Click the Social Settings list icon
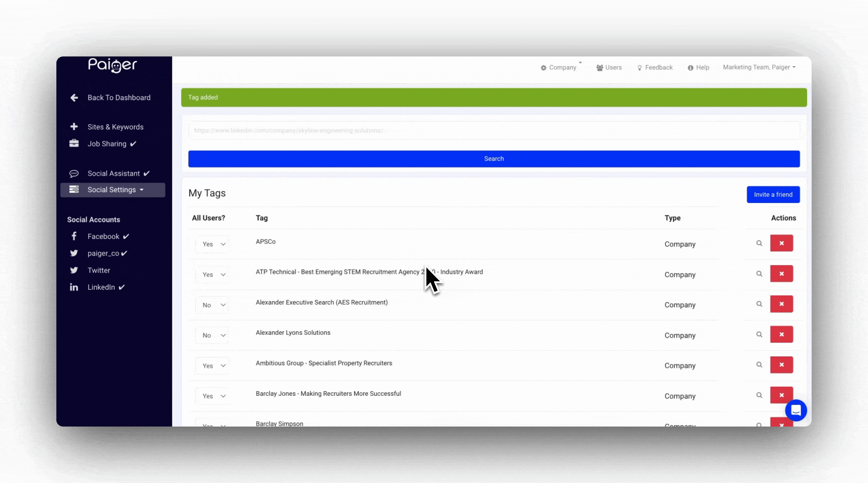This screenshot has height=483, width=868. pos(74,190)
